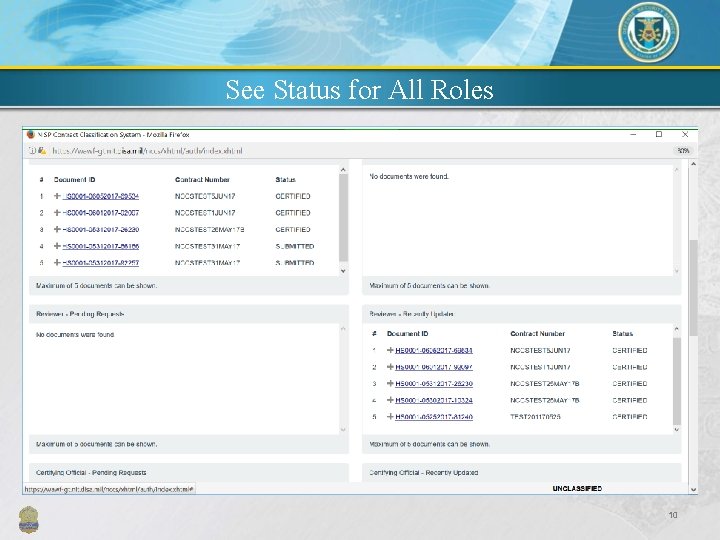
Task: Click the Defense Security Service seal logo
Action: pyautogui.click(x=648, y=33)
